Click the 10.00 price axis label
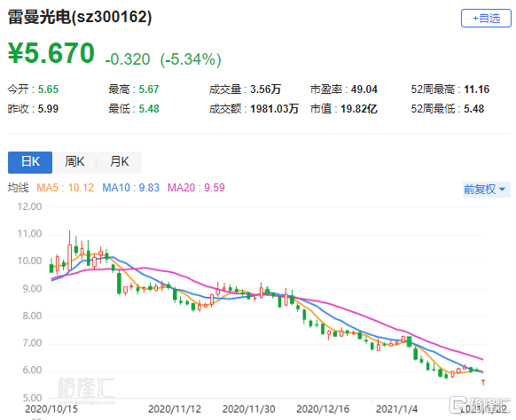 tap(29, 261)
